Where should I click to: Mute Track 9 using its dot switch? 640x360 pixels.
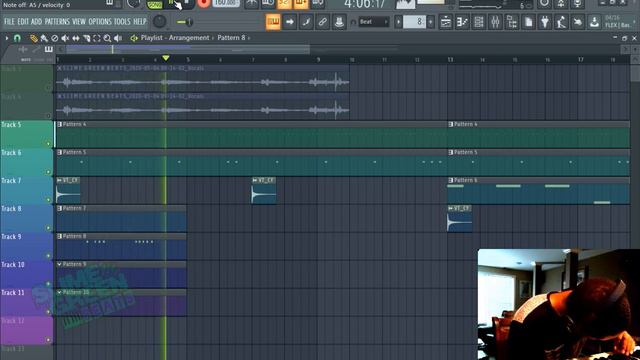click(48, 256)
